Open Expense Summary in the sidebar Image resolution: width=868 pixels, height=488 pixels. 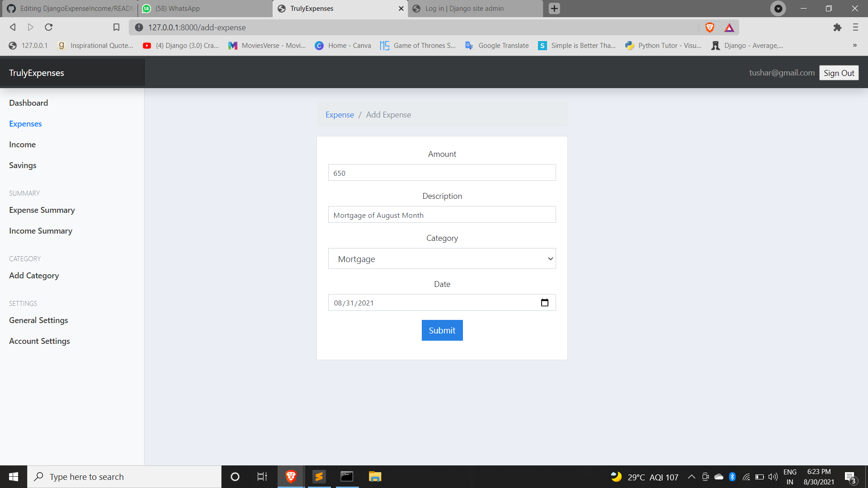point(42,210)
